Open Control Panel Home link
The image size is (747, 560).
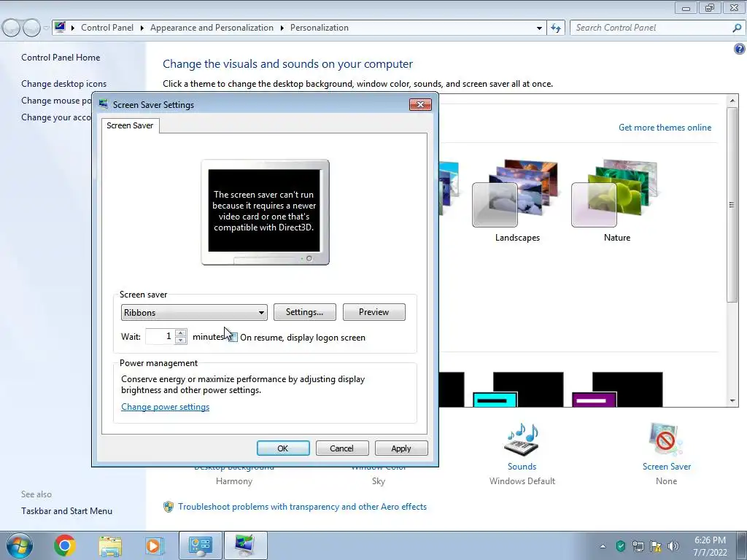pos(61,58)
